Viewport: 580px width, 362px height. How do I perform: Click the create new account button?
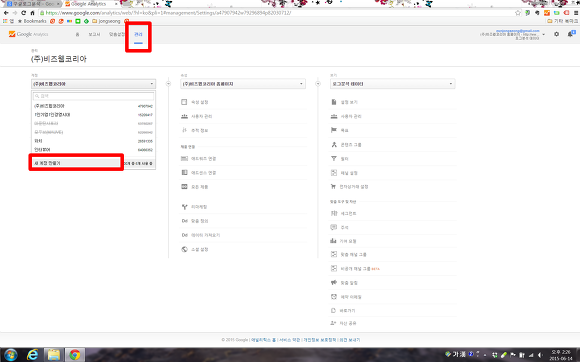click(x=76, y=163)
